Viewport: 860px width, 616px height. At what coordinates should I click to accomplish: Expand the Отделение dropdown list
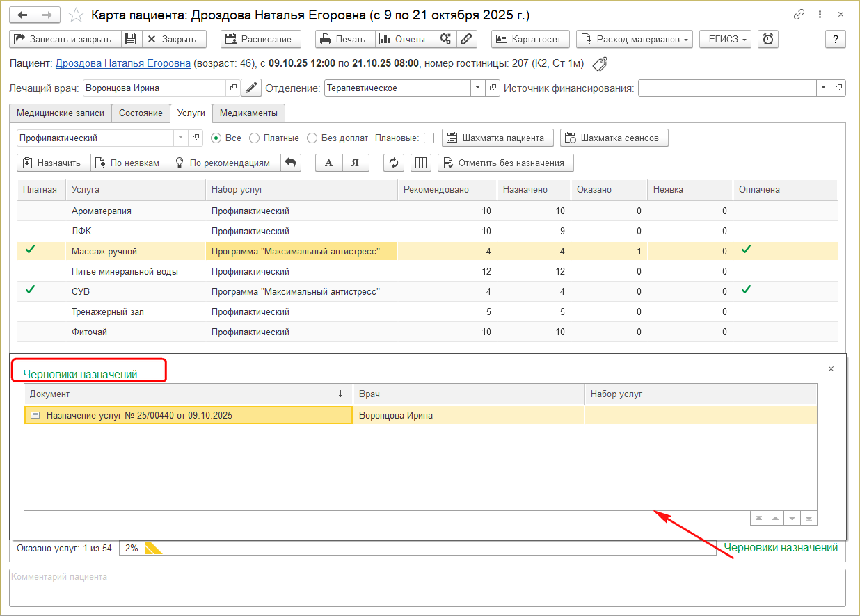click(x=477, y=88)
